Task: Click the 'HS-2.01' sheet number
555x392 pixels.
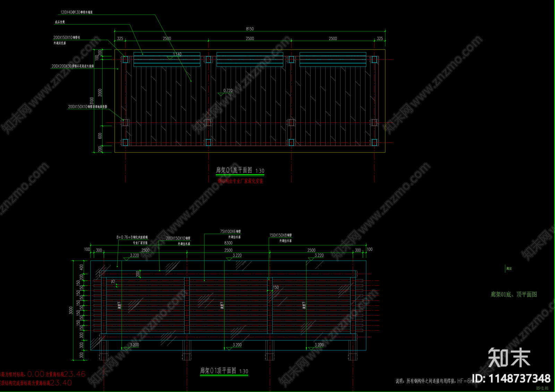Action: (542, 388)
